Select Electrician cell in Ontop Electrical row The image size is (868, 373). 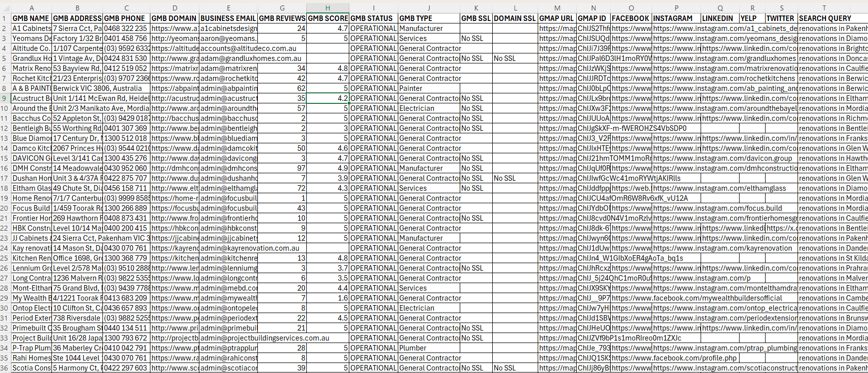coord(429,308)
